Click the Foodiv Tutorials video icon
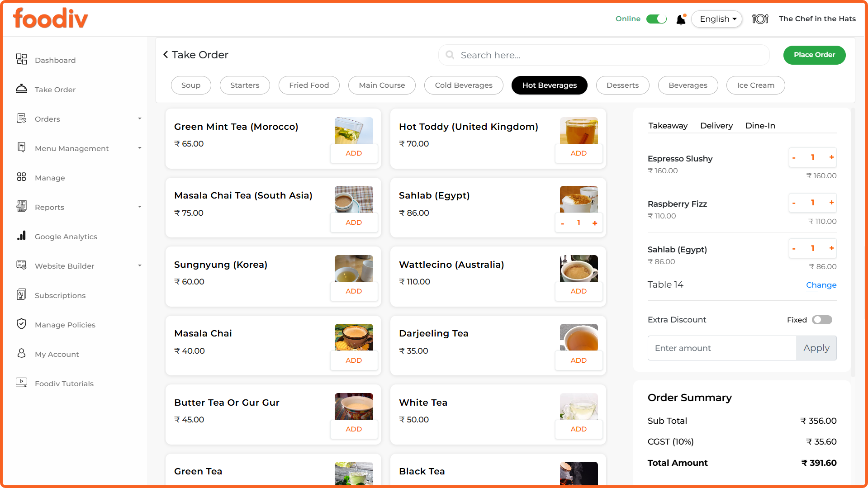The height and width of the screenshot is (488, 868). [x=21, y=383]
